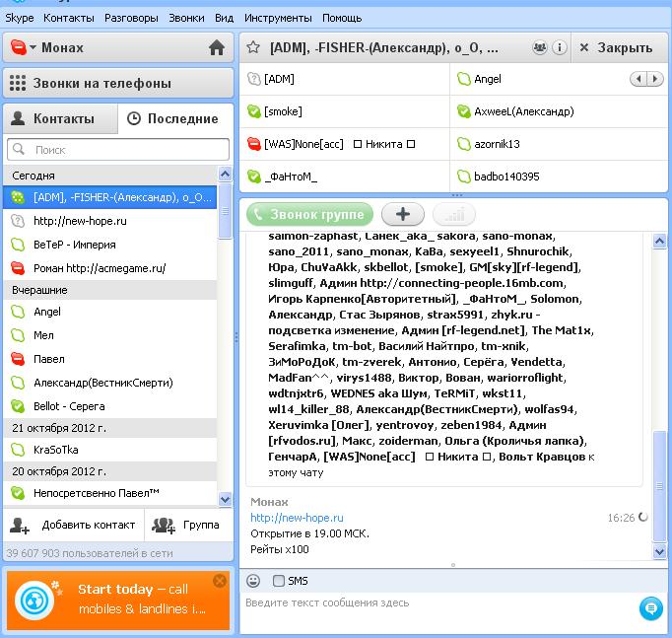Screen dimensions: 672x638
Task: Select participant [smoke]
Action: click(344, 111)
